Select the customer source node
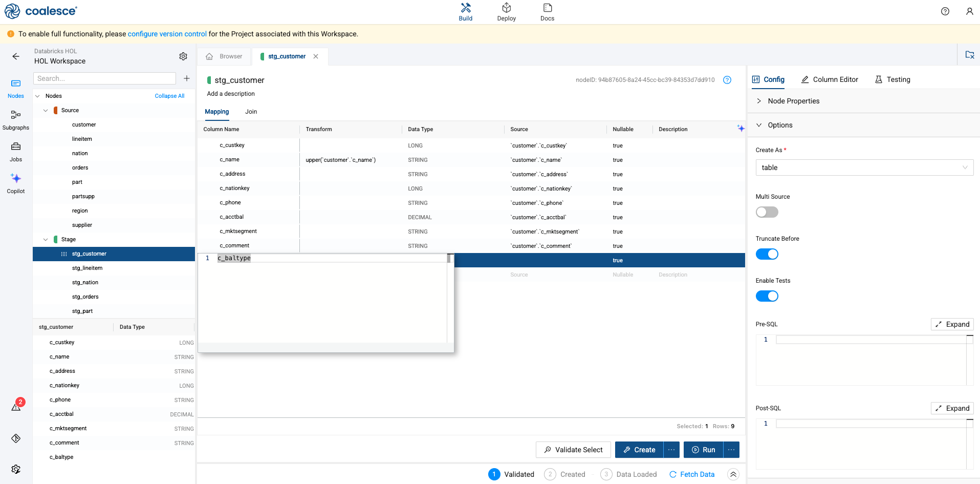980x484 pixels. click(84, 124)
